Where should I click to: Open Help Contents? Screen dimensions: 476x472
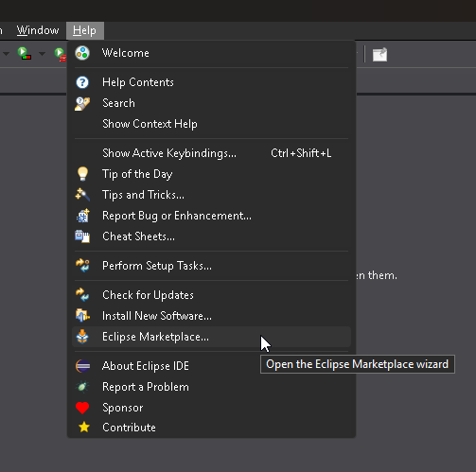pyautogui.click(x=211, y=82)
